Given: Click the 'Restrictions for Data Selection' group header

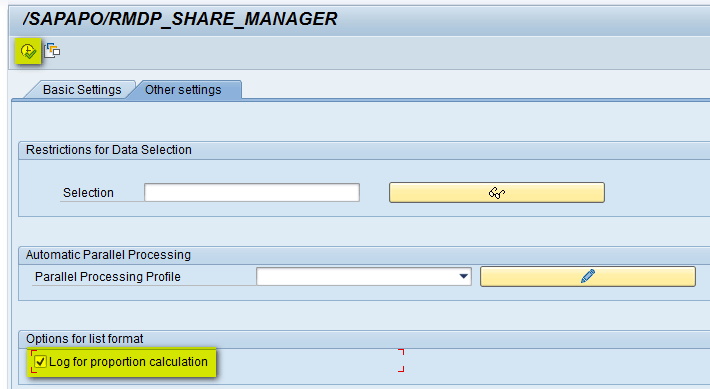Looking at the screenshot, I should pyautogui.click(x=109, y=150).
